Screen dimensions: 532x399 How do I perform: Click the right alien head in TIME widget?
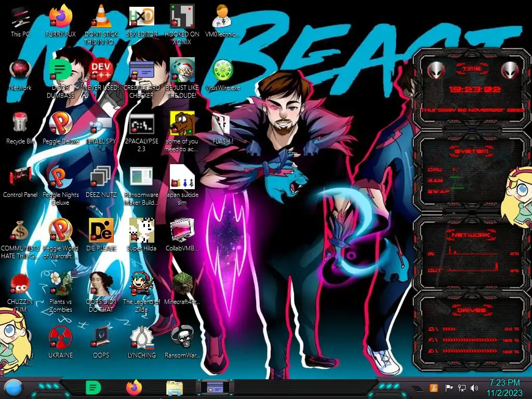(510, 71)
